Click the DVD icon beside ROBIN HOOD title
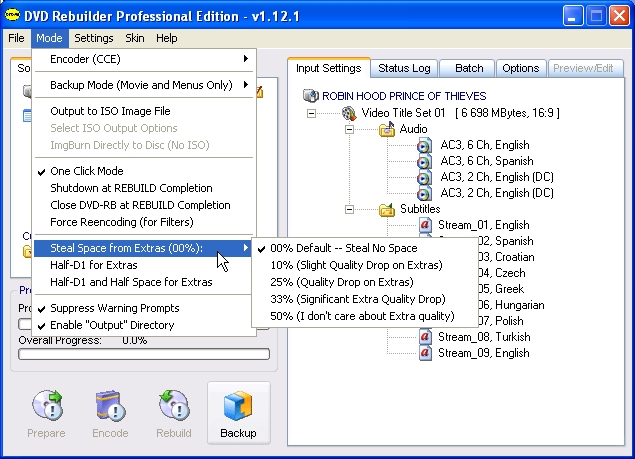 pyautogui.click(x=311, y=96)
